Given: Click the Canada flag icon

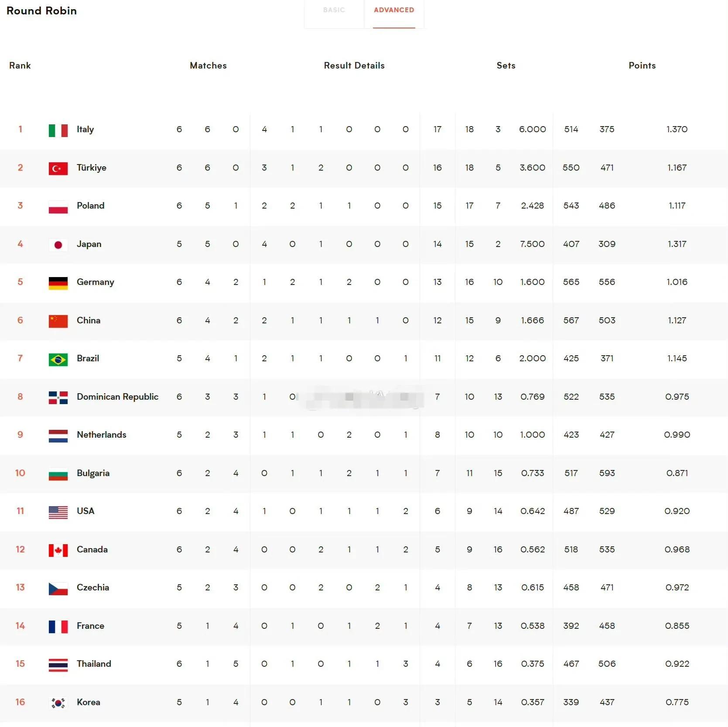Looking at the screenshot, I should coord(58,550).
